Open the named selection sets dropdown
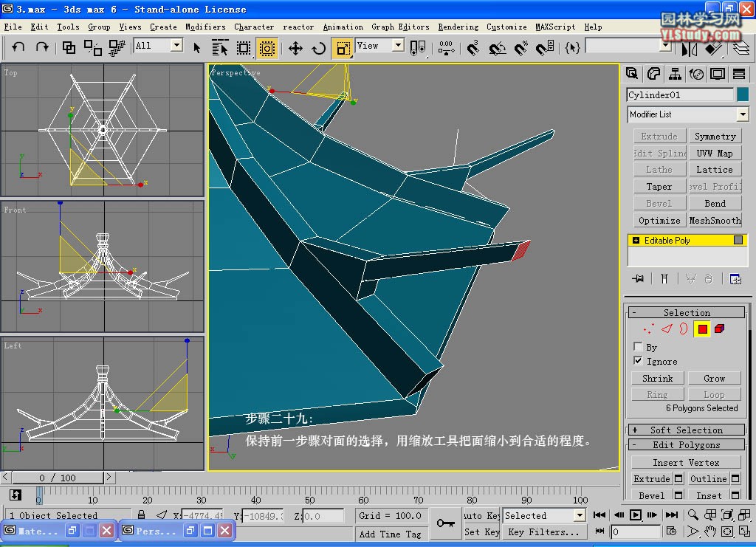 coord(665,46)
